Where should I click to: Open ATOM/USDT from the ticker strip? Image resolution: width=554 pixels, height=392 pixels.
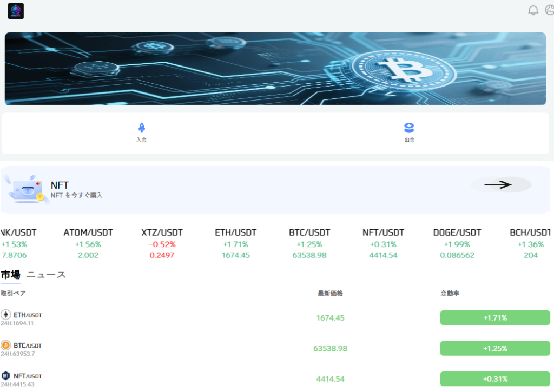tap(88, 244)
